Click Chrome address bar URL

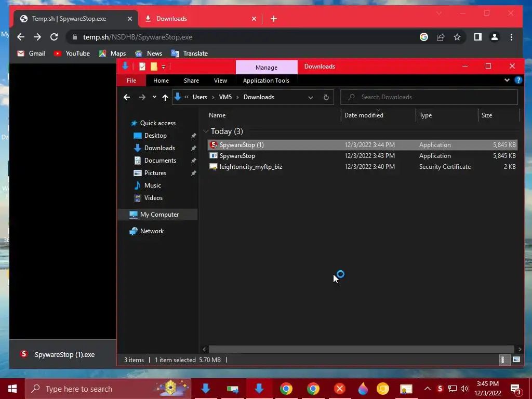(x=137, y=37)
